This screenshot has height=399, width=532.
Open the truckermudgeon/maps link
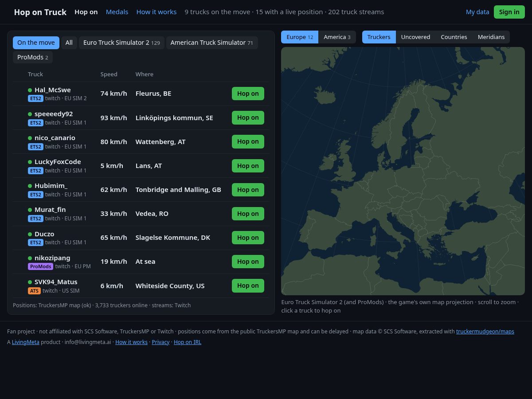point(485,331)
